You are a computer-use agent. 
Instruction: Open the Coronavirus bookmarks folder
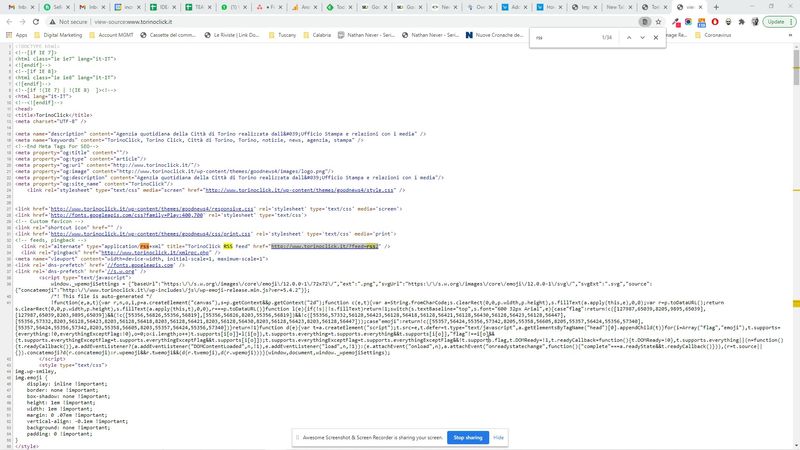[x=713, y=35]
